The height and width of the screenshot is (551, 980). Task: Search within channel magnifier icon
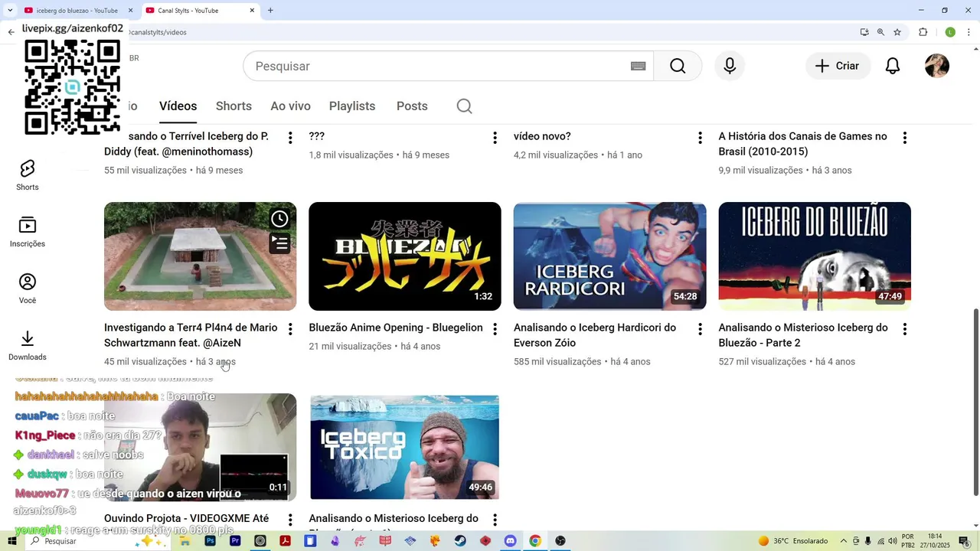(x=465, y=106)
